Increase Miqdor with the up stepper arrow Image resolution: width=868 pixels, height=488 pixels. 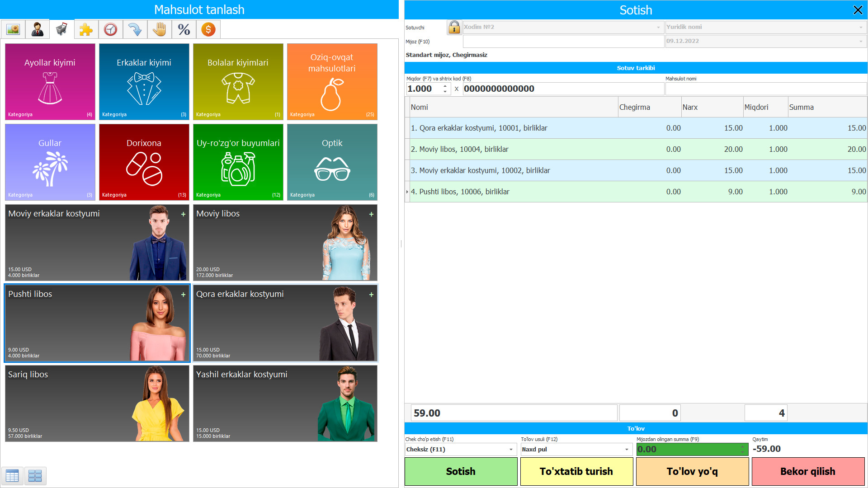[445, 86]
